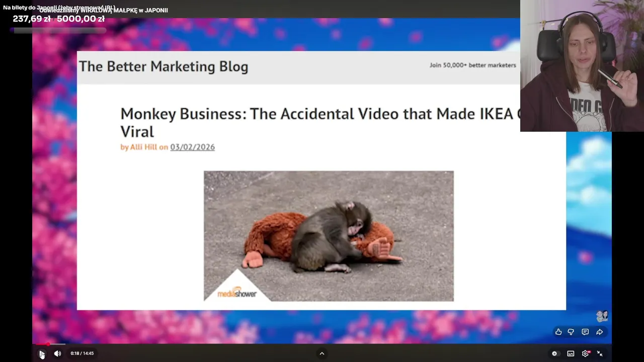Viewport: 644px width, 362px height.
Task: Dislike the video with the thumbs-down icon
Action: (571, 332)
